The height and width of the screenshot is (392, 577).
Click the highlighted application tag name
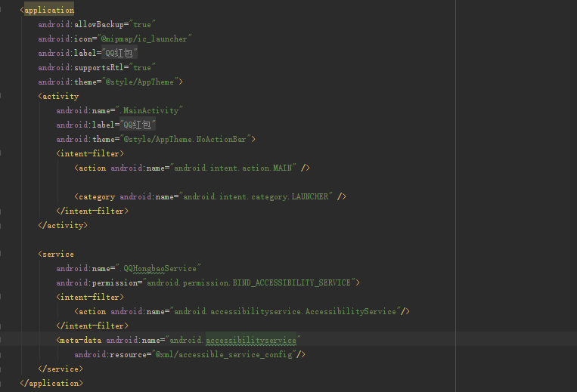click(x=49, y=10)
